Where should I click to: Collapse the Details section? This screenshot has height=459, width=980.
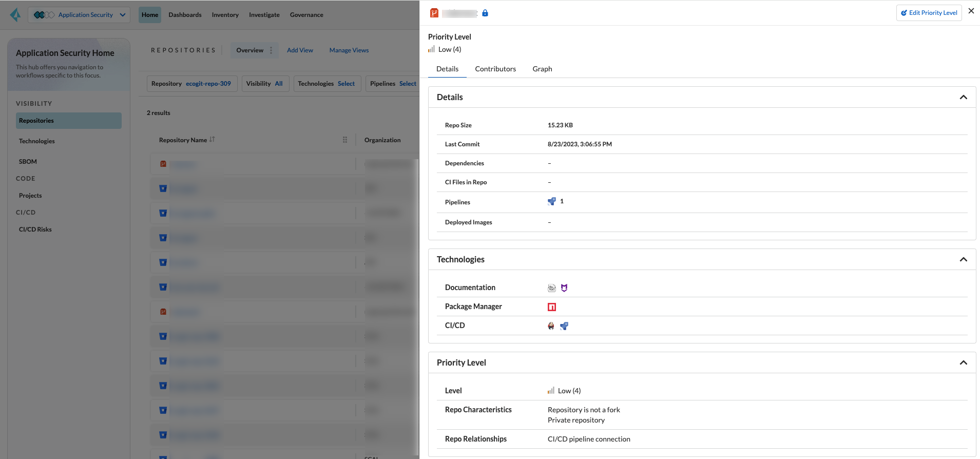pos(964,98)
